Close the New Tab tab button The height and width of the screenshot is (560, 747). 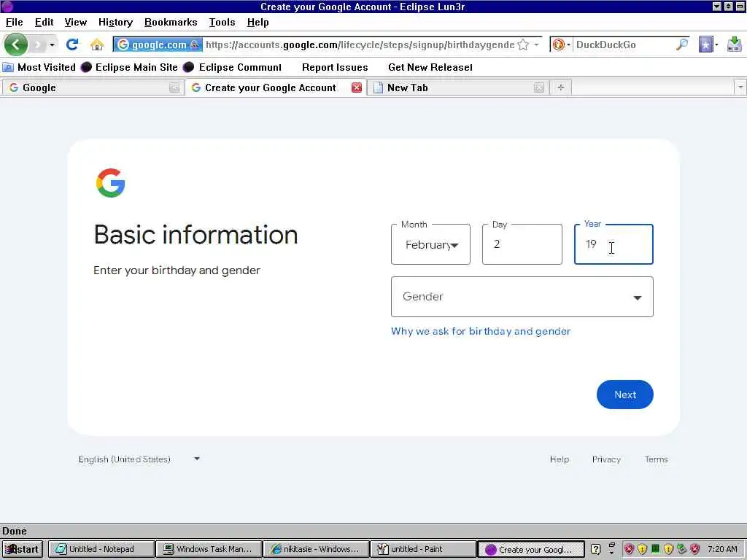click(539, 87)
